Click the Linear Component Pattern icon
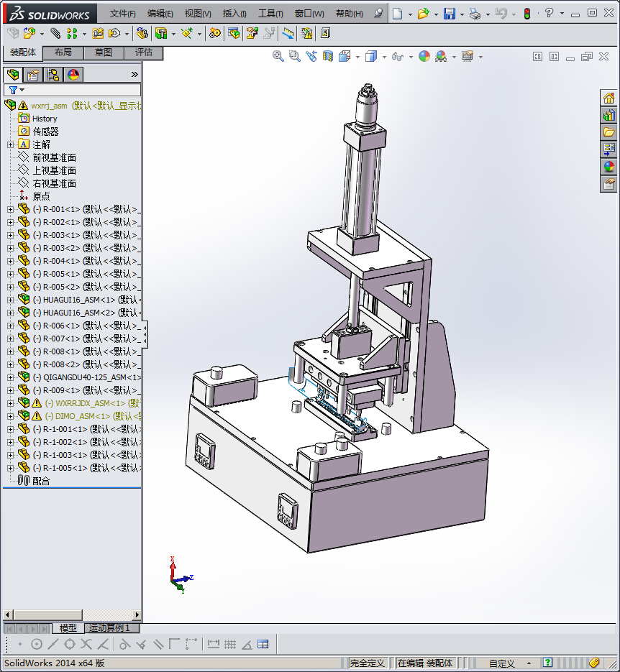The height and width of the screenshot is (672, 620). 72,33
